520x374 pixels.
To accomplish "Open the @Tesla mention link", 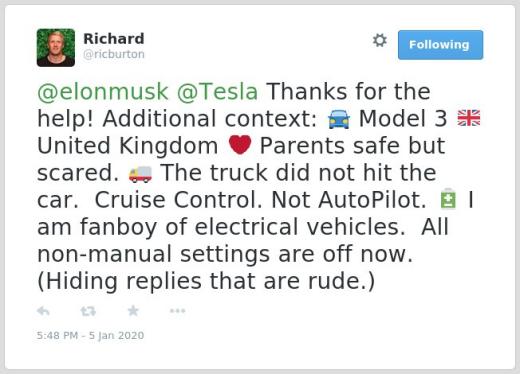I will 217,91.
